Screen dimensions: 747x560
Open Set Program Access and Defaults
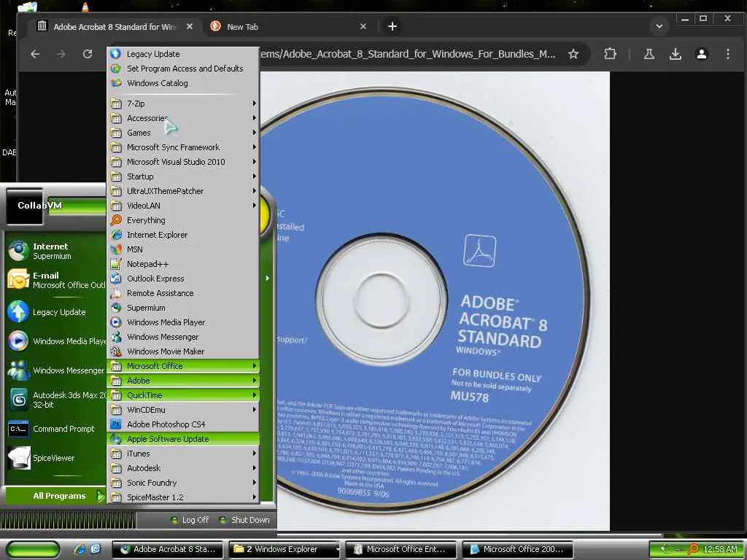tap(183, 69)
